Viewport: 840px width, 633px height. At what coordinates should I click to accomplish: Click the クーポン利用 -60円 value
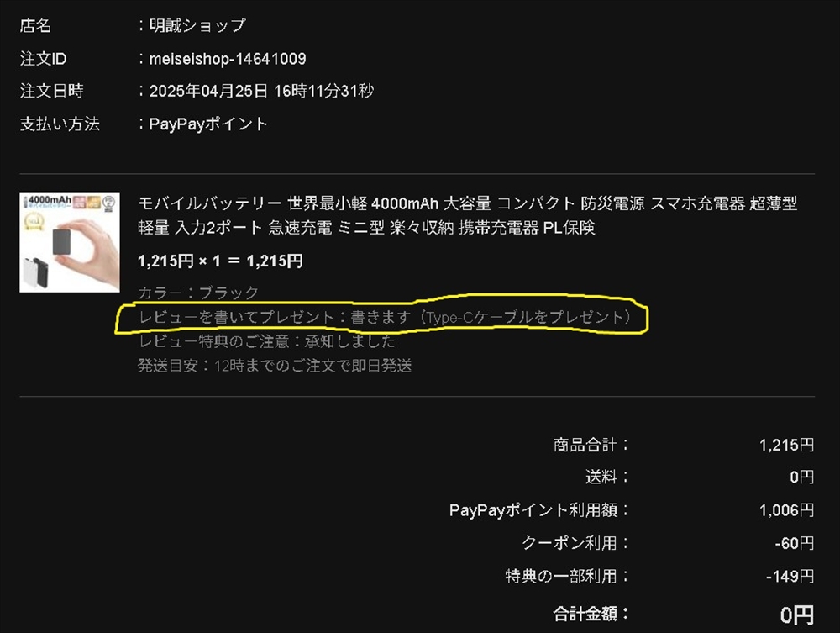click(x=795, y=544)
